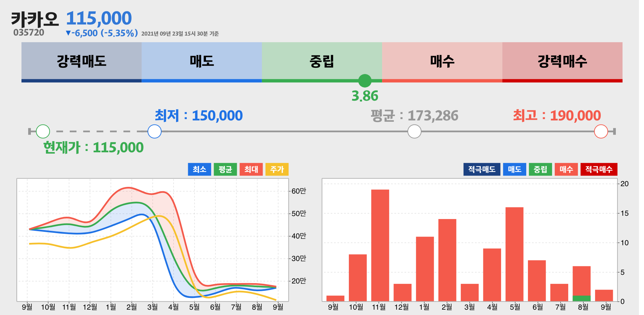Click the 20만 axis label on line chart

[299, 281]
